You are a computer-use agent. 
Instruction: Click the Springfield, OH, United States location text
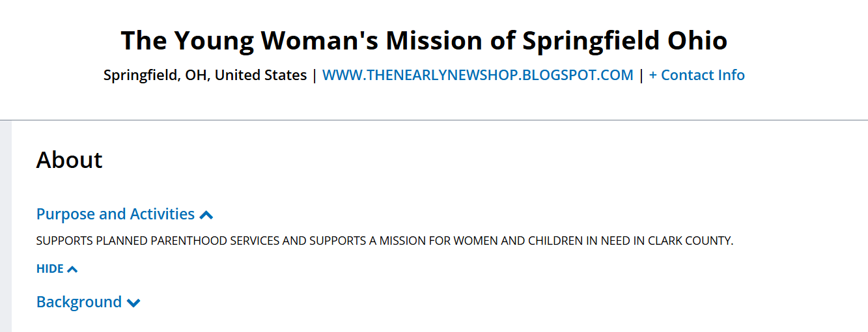[205, 76]
